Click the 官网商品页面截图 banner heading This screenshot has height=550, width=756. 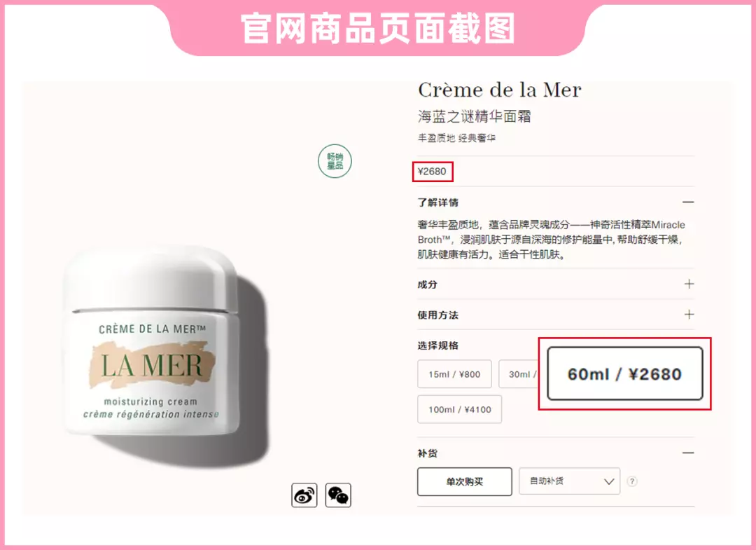coord(378,28)
